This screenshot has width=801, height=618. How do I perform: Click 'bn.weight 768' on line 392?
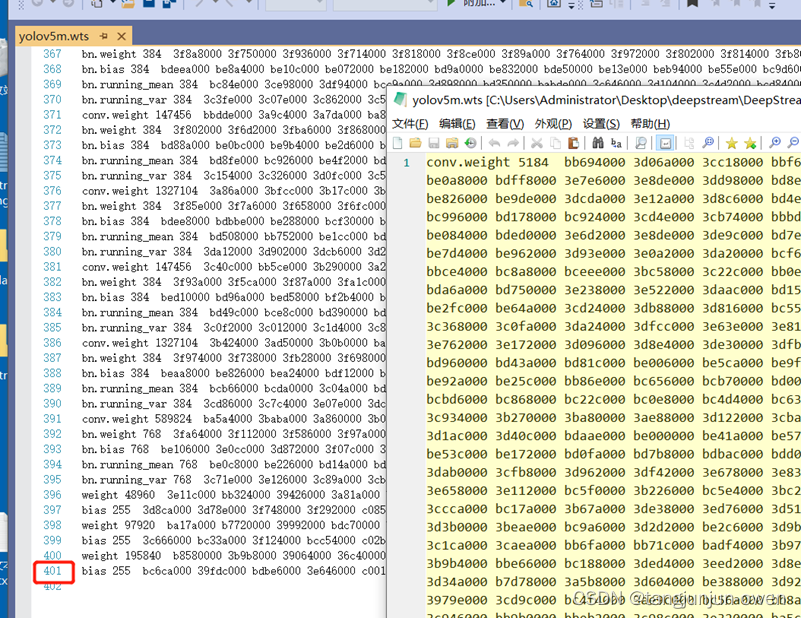[x=121, y=434]
